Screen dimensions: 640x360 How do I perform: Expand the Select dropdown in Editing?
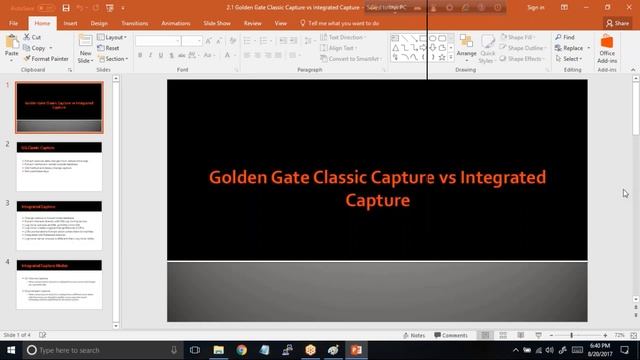click(568, 59)
